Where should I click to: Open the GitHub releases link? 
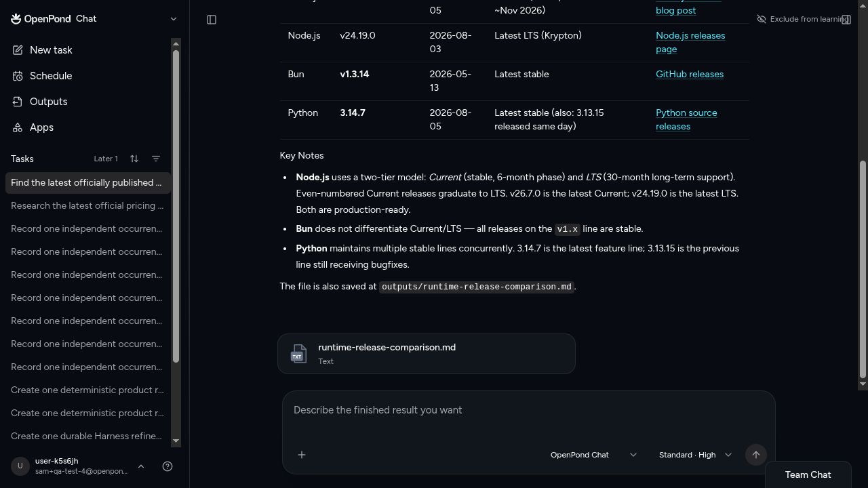(x=690, y=74)
